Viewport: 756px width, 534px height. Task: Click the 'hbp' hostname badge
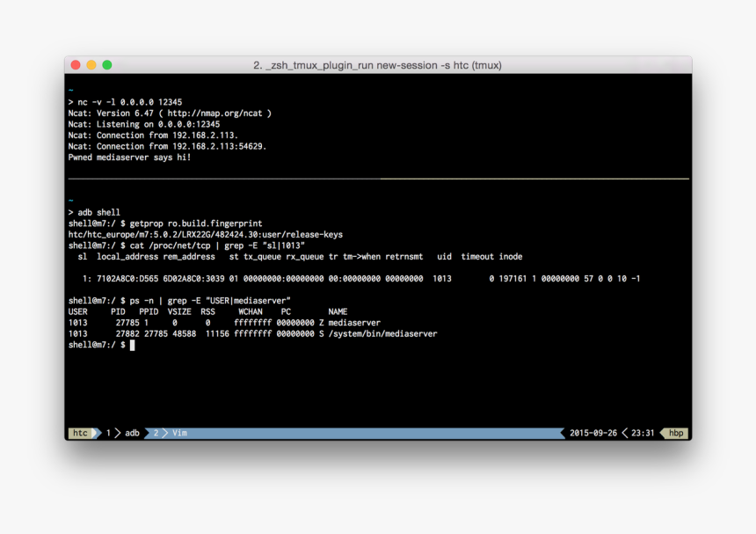[676, 433]
